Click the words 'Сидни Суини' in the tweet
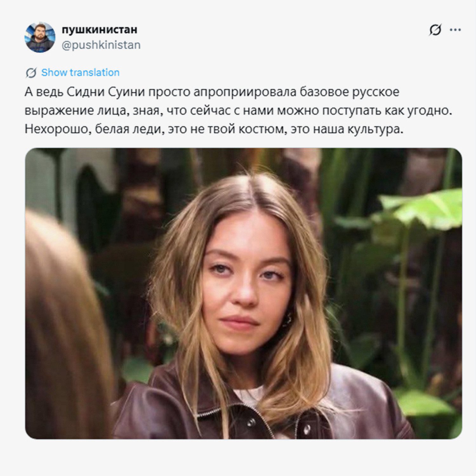The height and width of the screenshot is (476, 476). [106, 92]
